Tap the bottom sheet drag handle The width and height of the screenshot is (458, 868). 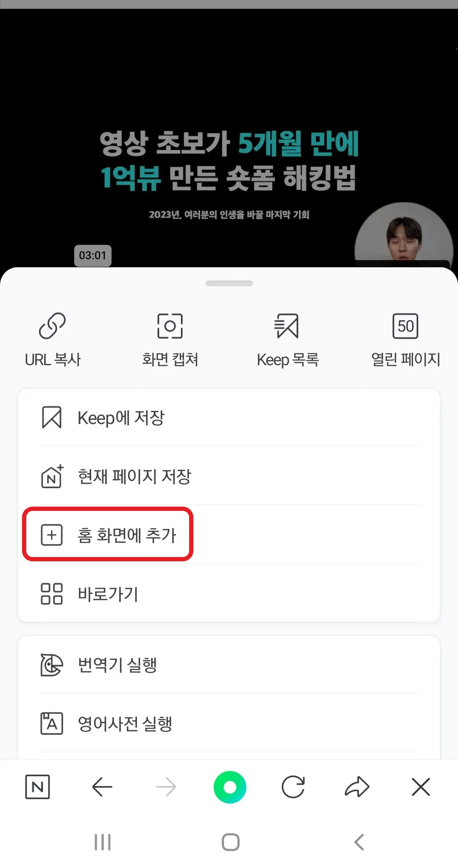click(229, 283)
